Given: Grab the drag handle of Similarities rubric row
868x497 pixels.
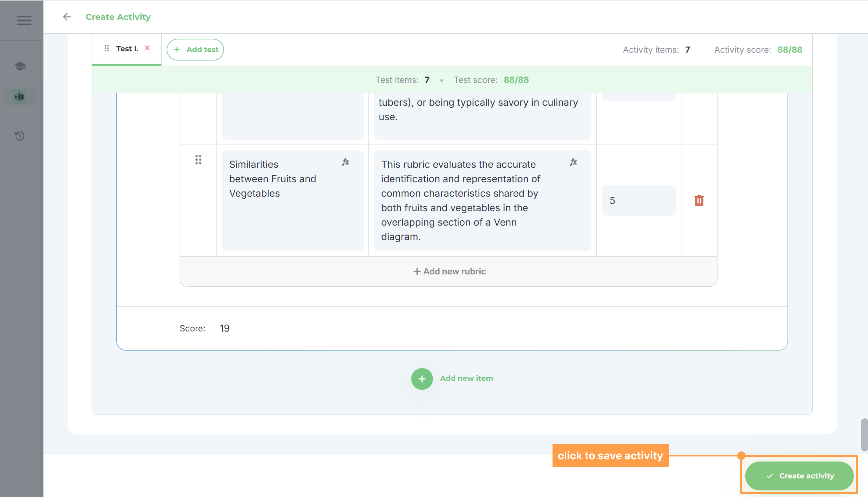Looking at the screenshot, I should point(198,159).
